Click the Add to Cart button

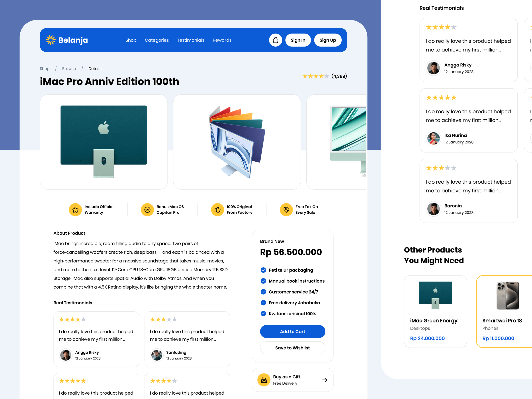click(292, 331)
